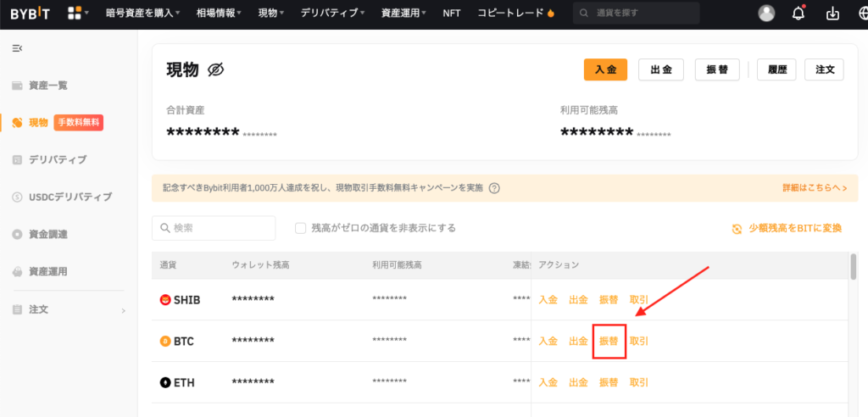Click the help question mark in campaign banner
This screenshot has height=417, width=868.
[x=494, y=188]
